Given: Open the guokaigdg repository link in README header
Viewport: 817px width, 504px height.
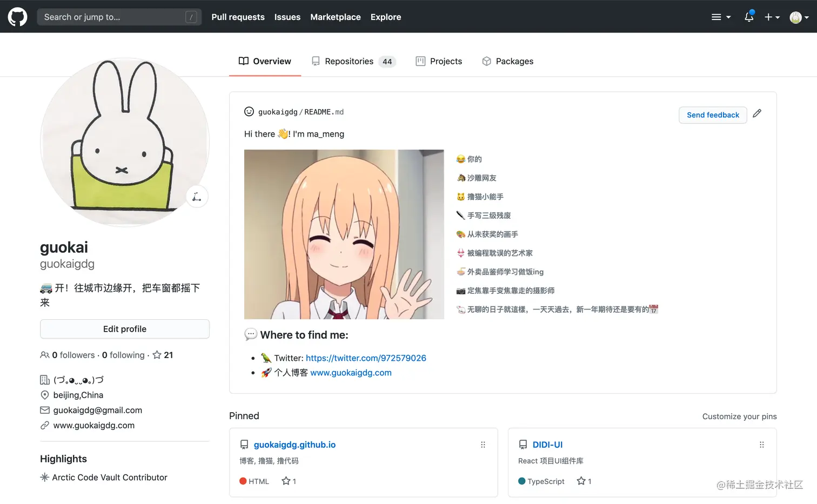Looking at the screenshot, I should 278,112.
